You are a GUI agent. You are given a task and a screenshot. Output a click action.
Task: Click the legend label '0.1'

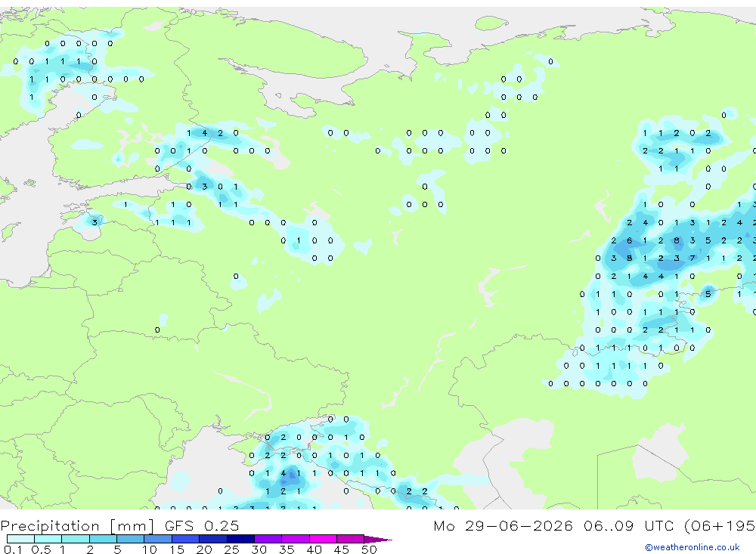click(13, 549)
